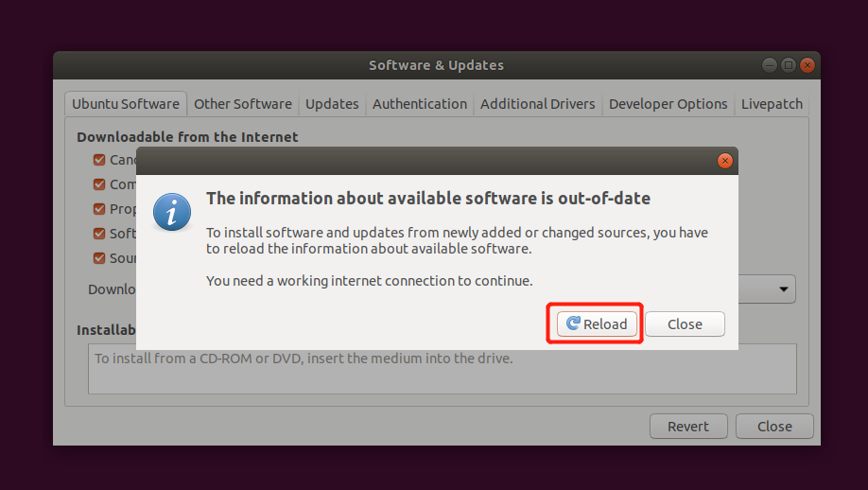Dismiss the dialog with the orange X icon
868x490 pixels.
click(x=724, y=161)
